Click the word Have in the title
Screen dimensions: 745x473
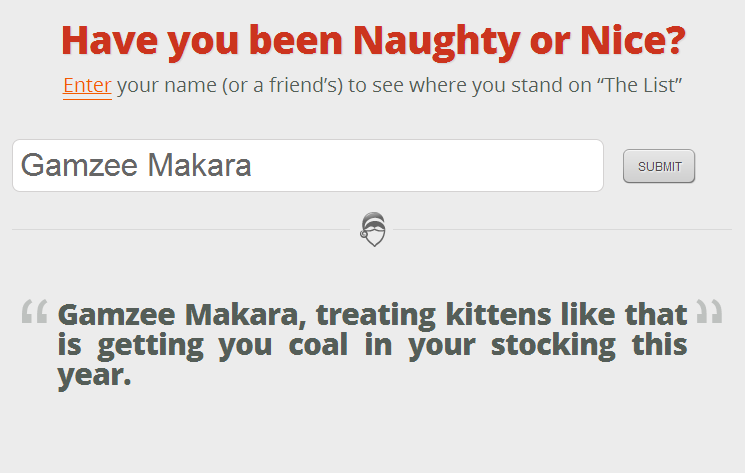pos(109,41)
